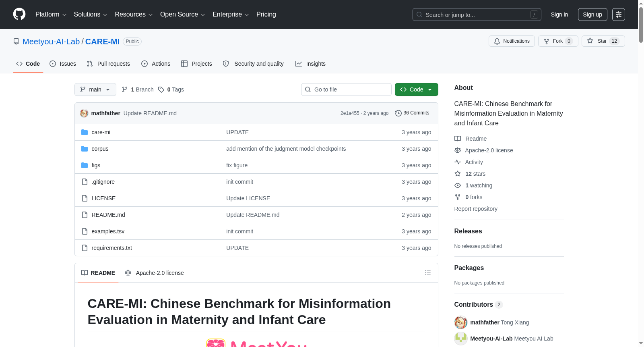Expand the Resources menu
This screenshot has height=347, width=644.
tap(134, 15)
